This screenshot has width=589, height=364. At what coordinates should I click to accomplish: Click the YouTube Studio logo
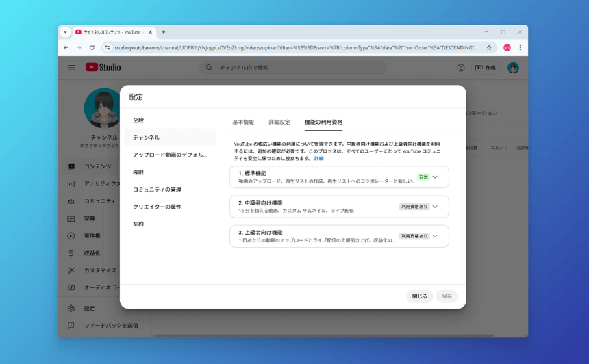pyautogui.click(x=103, y=67)
